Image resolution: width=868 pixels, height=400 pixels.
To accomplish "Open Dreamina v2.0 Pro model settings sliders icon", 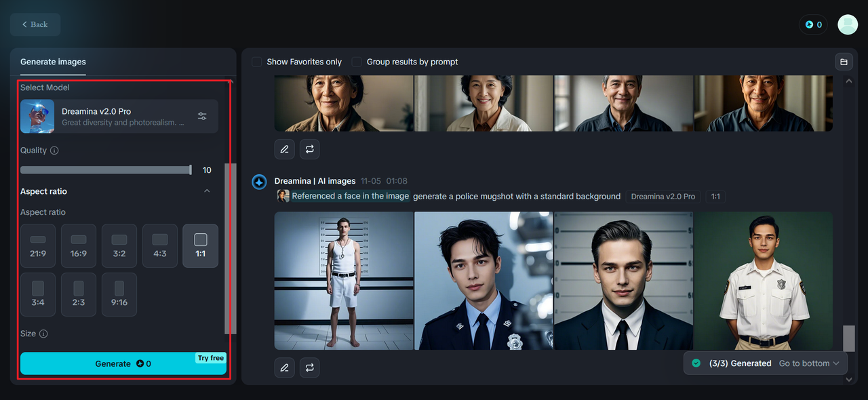I will pyautogui.click(x=202, y=116).
